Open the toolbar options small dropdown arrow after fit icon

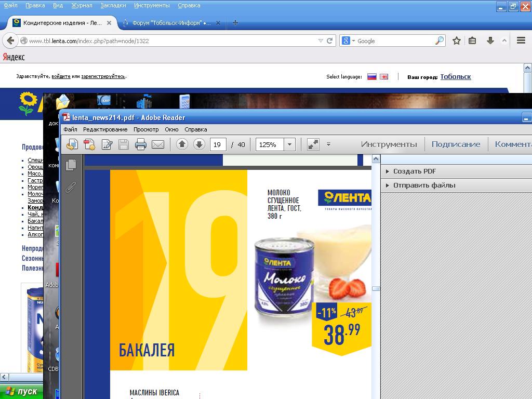coord(328,144)
